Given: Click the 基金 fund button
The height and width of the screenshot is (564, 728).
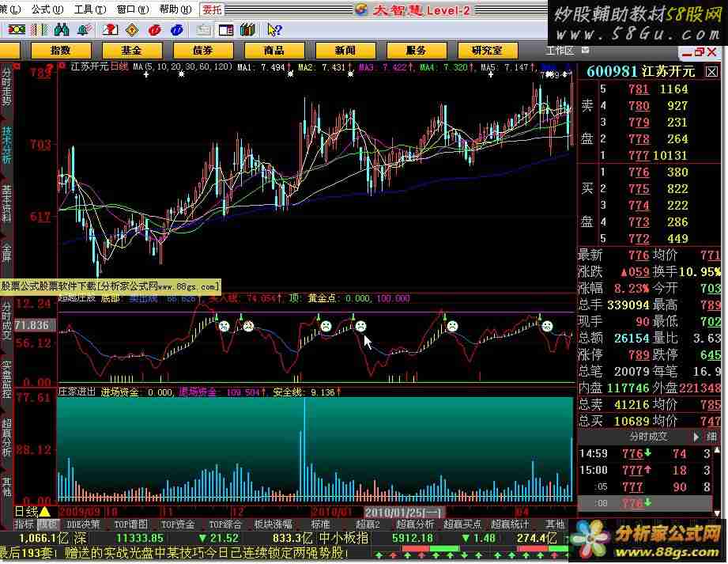Looking at the screenshot, I should click(132, 50).
